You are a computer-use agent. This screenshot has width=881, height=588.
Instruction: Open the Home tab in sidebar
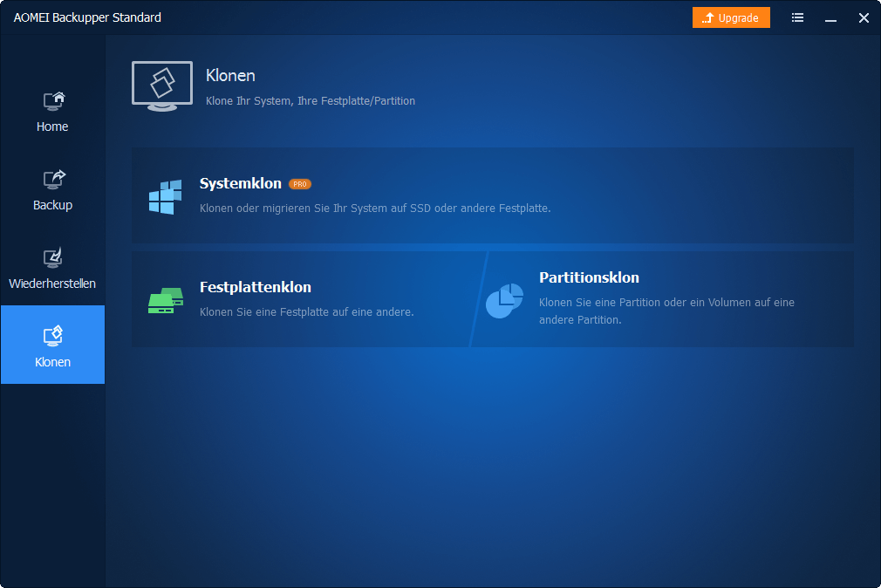(52, 113)
